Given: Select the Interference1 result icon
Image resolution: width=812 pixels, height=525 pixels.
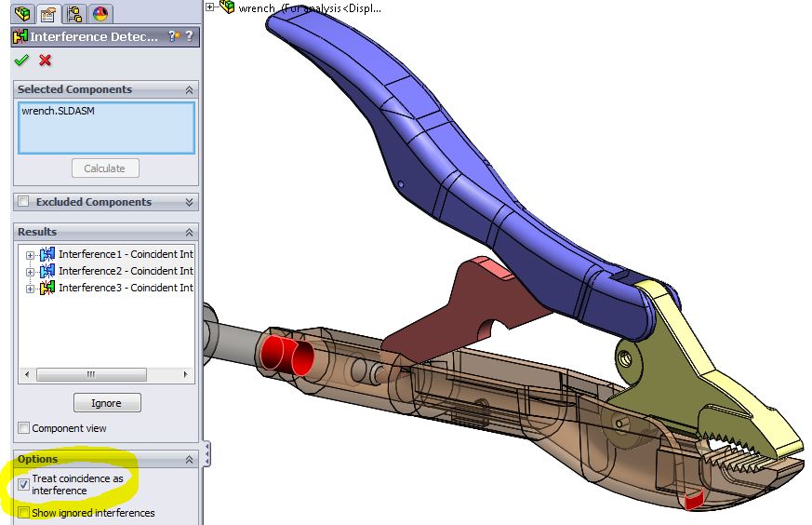Looking at the screenshot, I should 47,254.
